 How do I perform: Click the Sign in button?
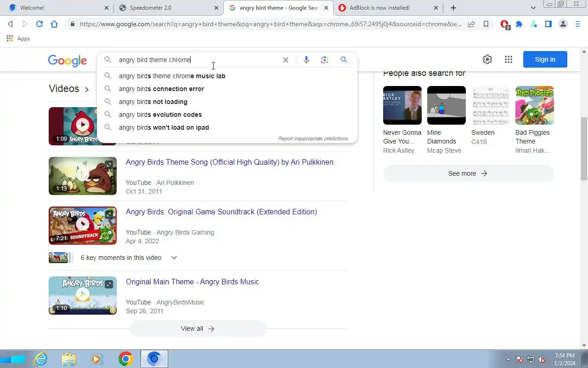tap(545, 59)
